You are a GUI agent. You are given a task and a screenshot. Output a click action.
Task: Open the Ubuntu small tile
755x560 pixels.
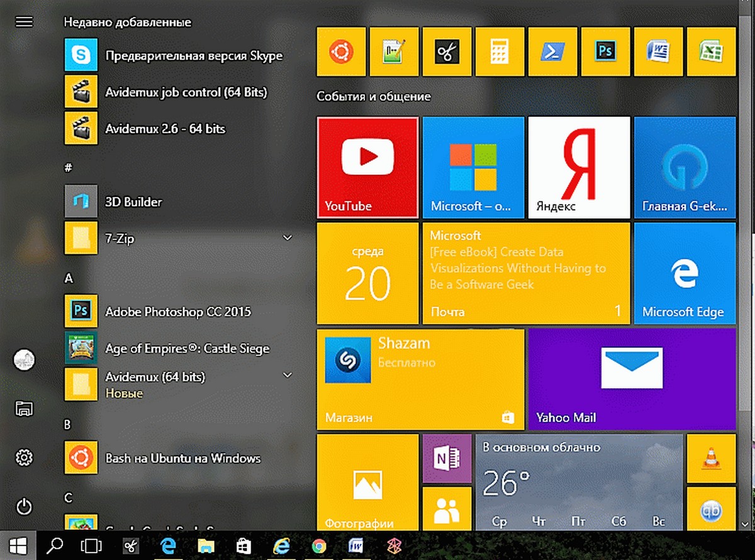pos(342,52)
